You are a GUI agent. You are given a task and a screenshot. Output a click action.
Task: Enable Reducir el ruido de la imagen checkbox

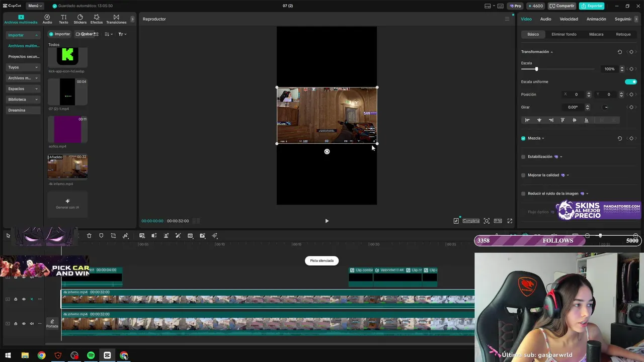[523, 194]
